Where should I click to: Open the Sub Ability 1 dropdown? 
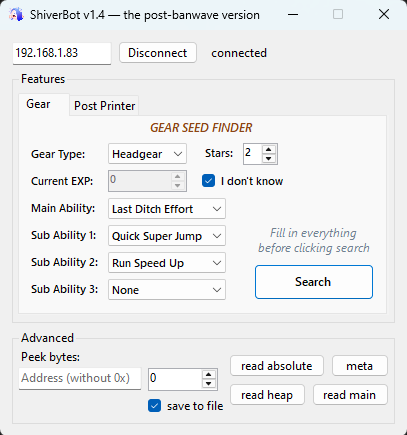(x=167, y=236)
